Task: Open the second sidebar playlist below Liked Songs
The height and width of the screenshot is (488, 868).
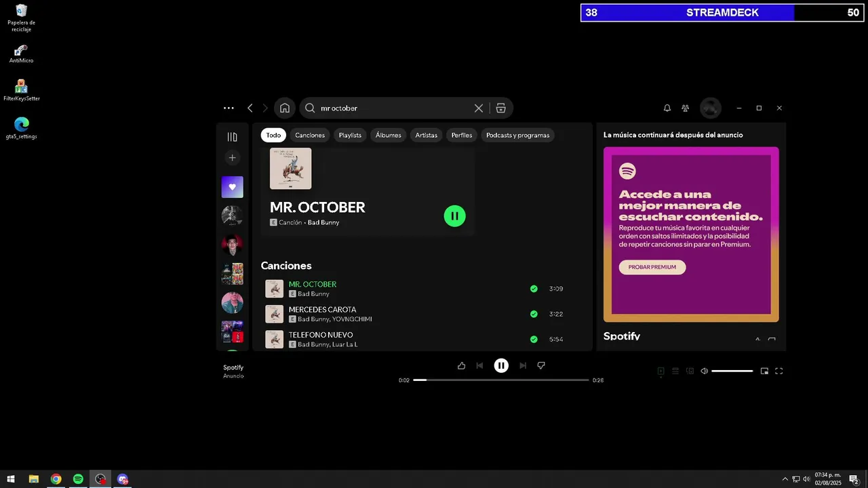Action: (x=232, y=216)
